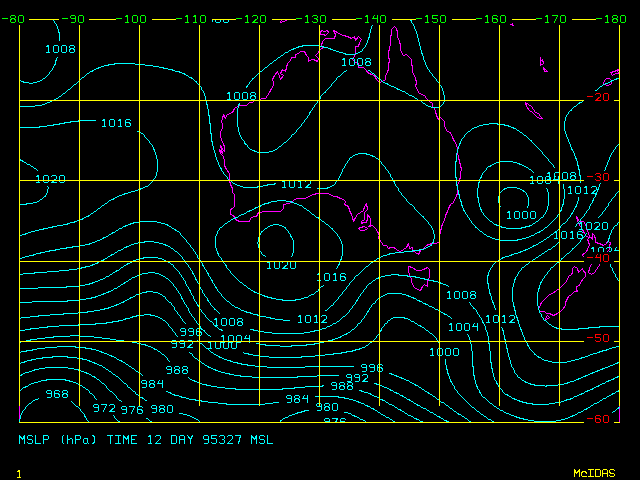Click the 1012 label over southern Australia
The width and height of the screenshot is (640, 480).
pos(296,185)
